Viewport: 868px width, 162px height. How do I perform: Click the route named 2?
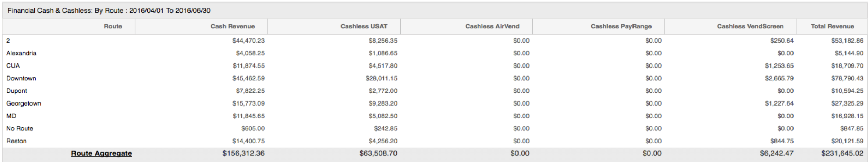(8, 40)
